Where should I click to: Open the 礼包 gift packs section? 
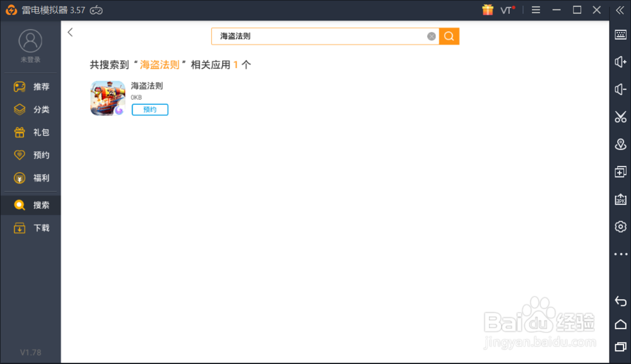pos(31,132)
